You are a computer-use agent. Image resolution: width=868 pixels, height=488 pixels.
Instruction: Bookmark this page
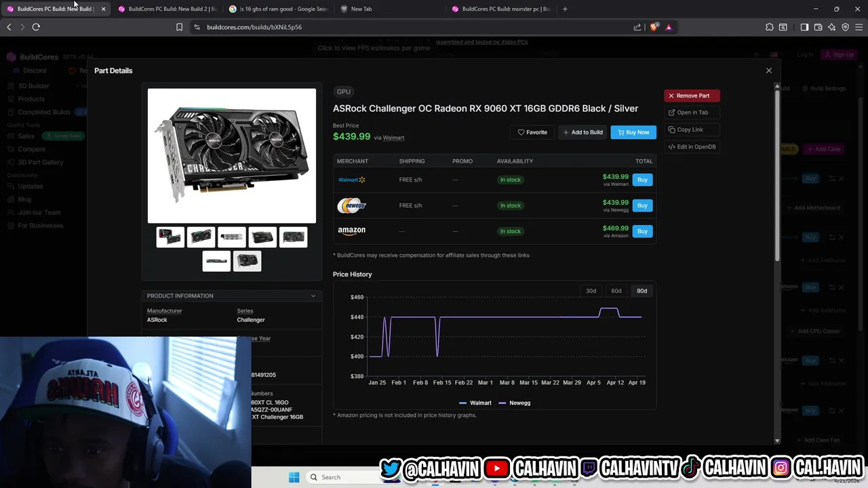[x=179, y=27]
